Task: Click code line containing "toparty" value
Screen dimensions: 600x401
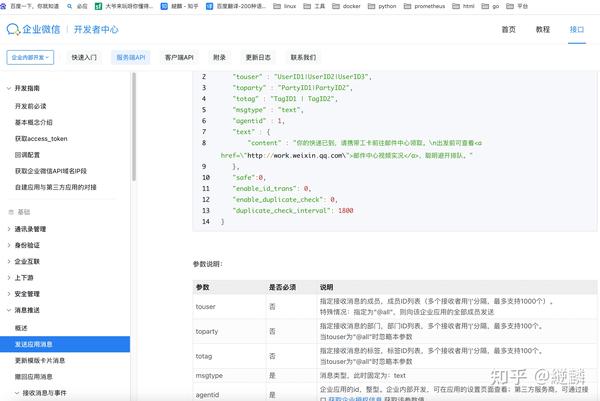Action: pyautogui.click(x=292, y=88)
